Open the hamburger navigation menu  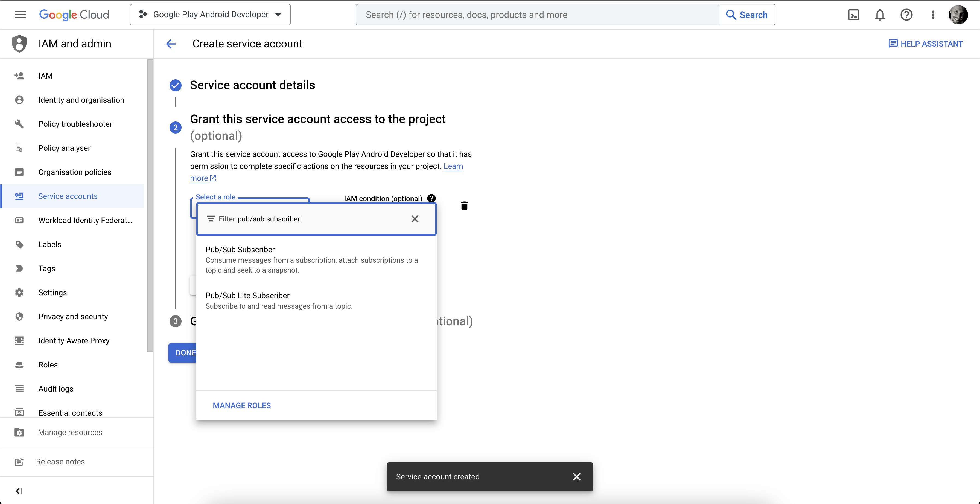click(x=20, y=15)
